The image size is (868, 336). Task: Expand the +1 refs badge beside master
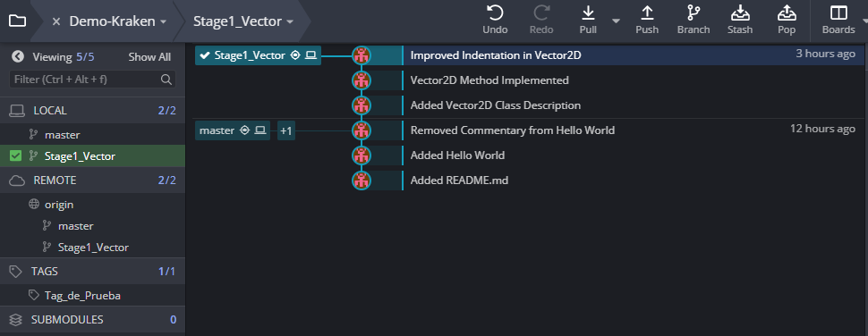(x=286, y=131)
